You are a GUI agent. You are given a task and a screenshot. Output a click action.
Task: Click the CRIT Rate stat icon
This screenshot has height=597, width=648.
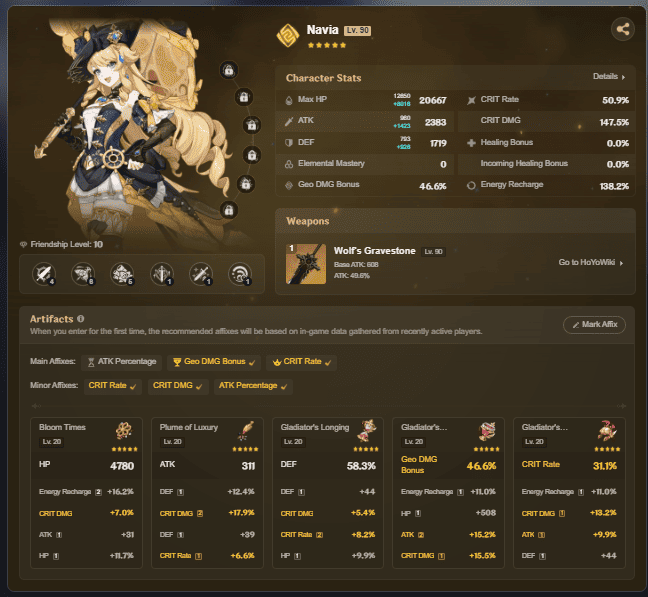pos(471,100)
